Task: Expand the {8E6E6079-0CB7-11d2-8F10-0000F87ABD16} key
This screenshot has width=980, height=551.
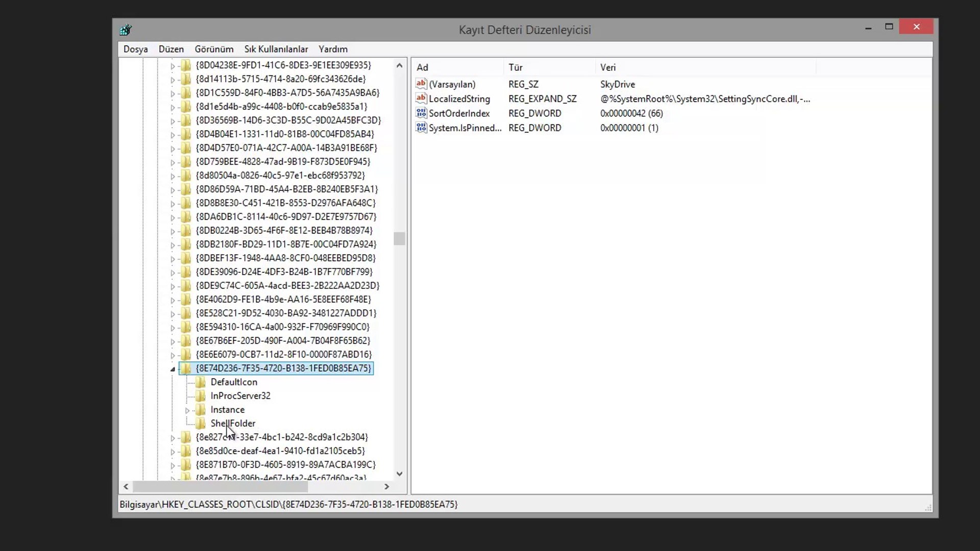Action: pos(173,355)
